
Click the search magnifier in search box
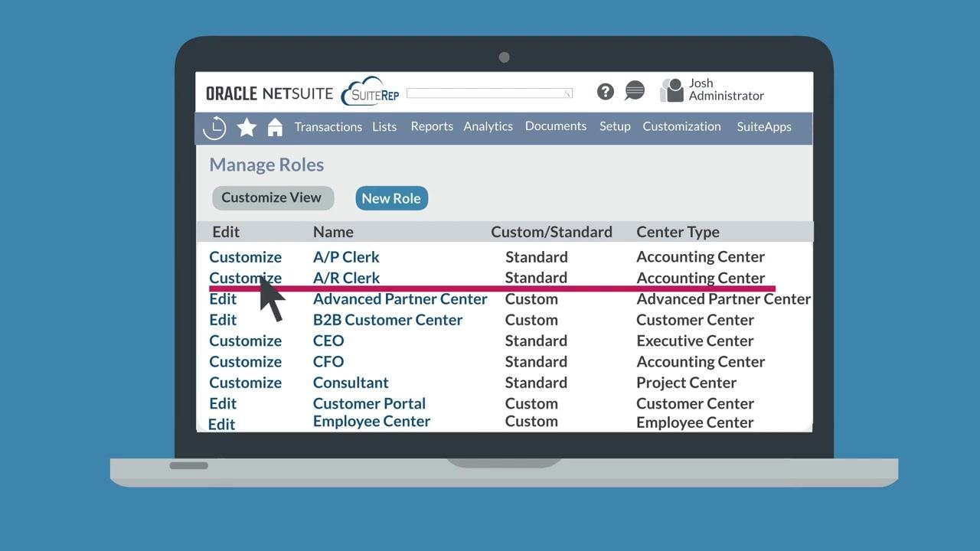pyautogui.click(x=568, y=93)
